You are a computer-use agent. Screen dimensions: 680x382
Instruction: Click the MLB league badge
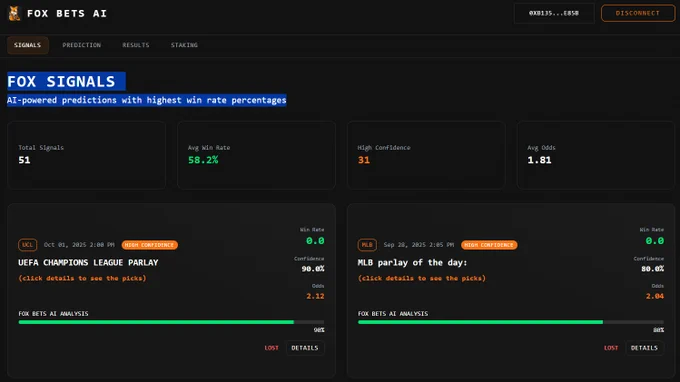tap(367, 245)
